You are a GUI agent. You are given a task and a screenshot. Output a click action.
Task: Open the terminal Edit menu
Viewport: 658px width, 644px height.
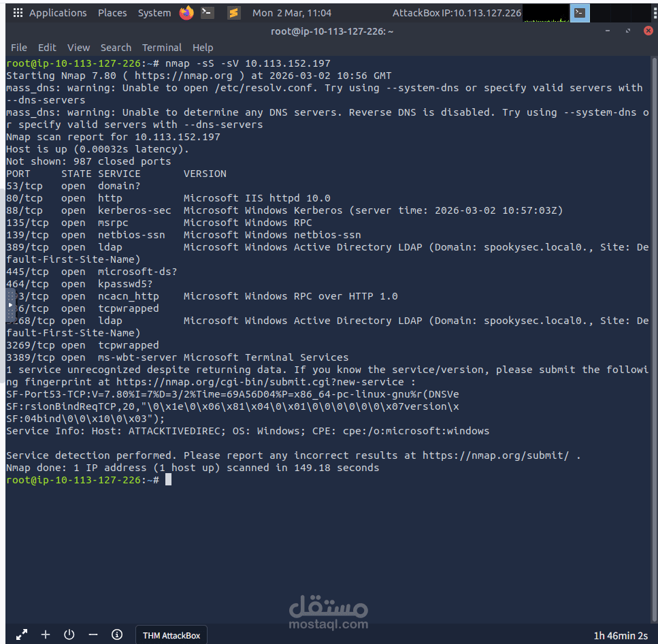click(47, 48)
